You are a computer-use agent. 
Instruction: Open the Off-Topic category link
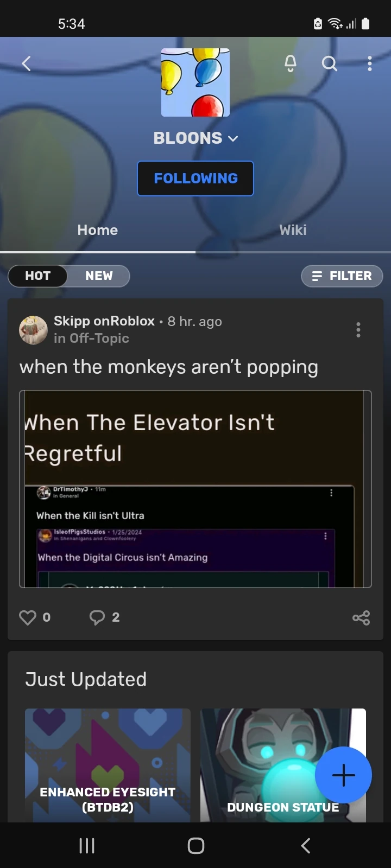pyautogui.click(x=99, y=339)
